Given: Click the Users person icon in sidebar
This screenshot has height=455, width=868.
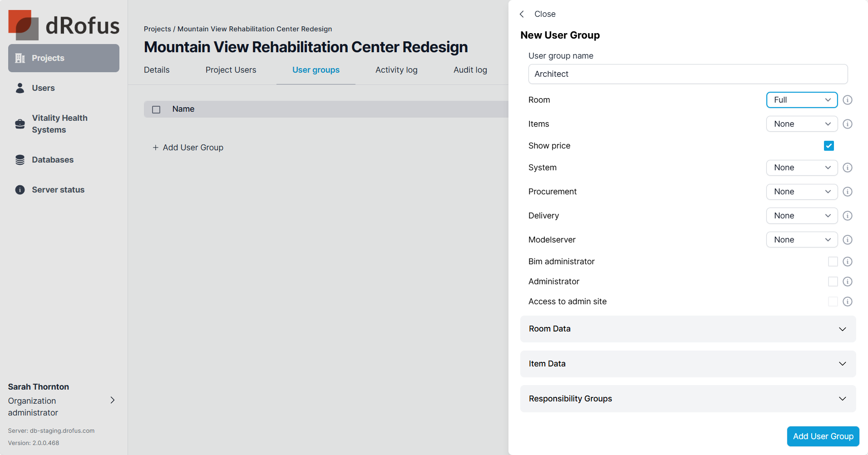Looking at the screenshot, I should [x=20, y=88].
